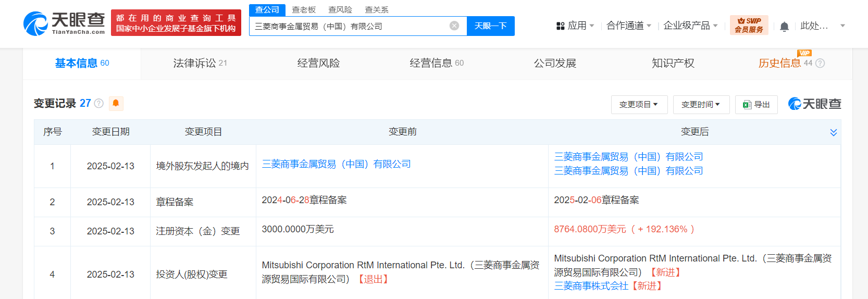
Task: Open the 基本信息 tab
Action: 82,63
